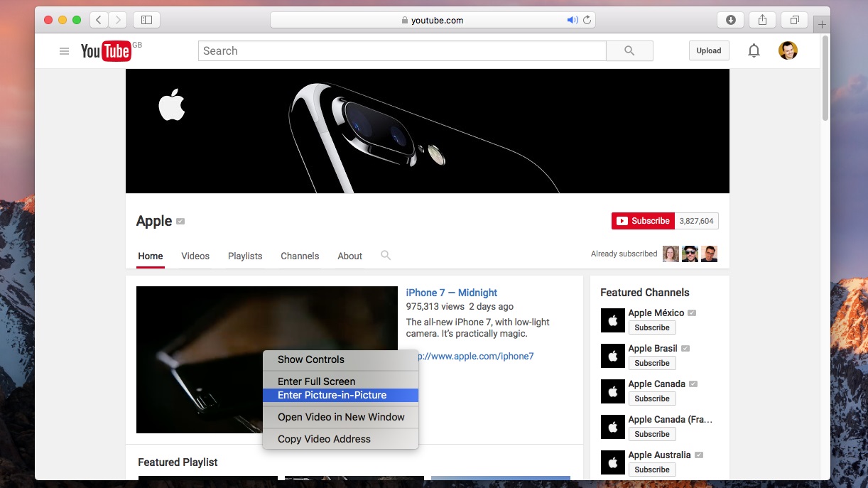Screen dimensions: 868x488
Task: Switch to the Channels tab
Action: (x=300, y=256)
